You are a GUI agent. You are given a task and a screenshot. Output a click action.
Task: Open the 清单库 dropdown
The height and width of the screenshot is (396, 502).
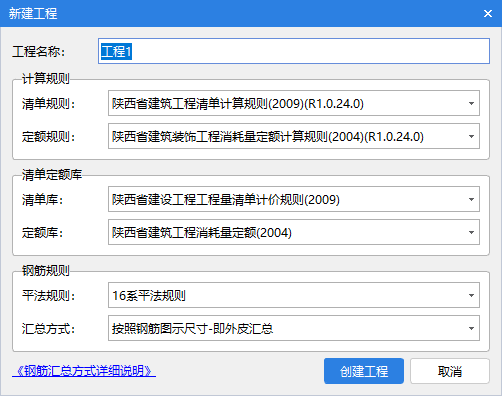[x=294, y=199]
